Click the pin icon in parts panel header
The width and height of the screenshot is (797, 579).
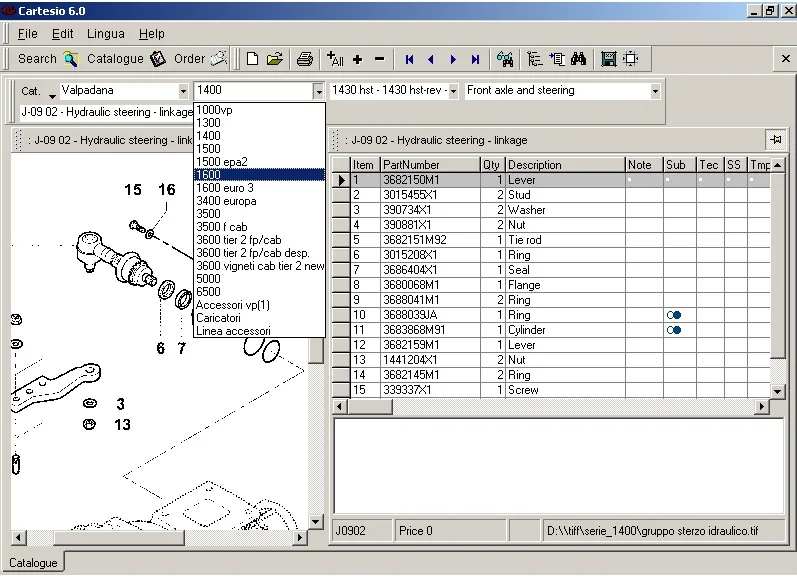[x=776, y=139]
